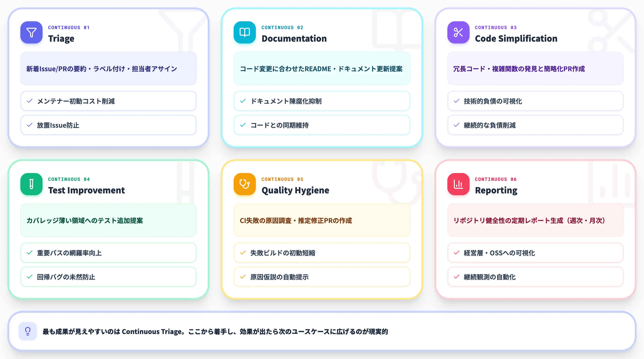Click the CONTINUOUS 05 label
Image resolution: width=644 pixels, height=359 pixels.
point(282,179)
